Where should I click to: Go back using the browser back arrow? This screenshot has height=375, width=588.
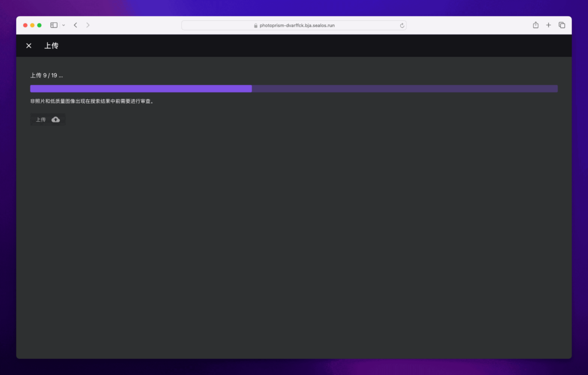75,25
